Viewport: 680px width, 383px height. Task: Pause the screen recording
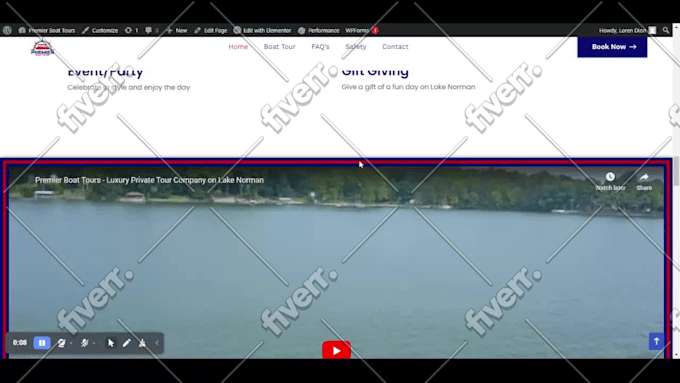(x=42, y=343)
